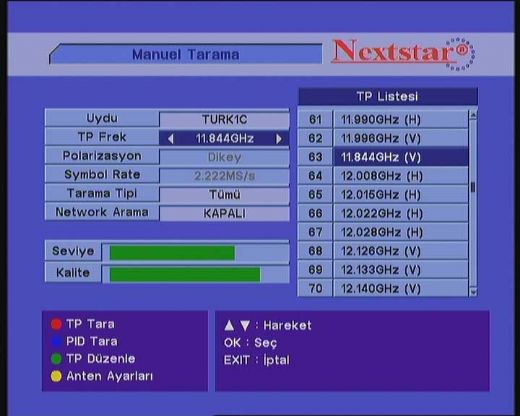Click the Kalite label
Screen dimensions: 520x416
73,273
